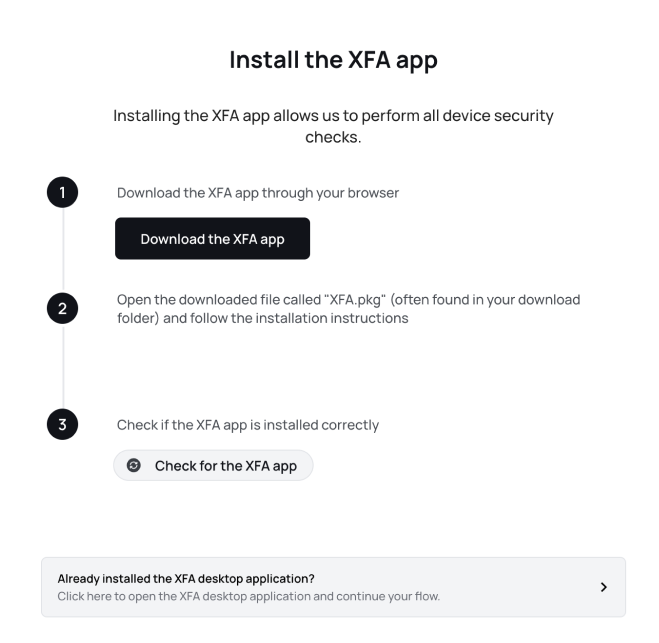Click the Download the XFA app button

212,238
